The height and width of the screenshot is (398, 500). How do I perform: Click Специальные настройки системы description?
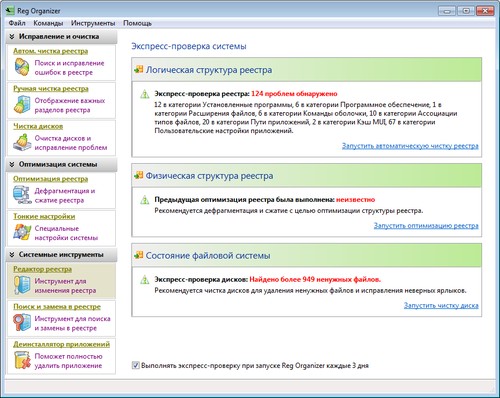tap(66, 233)
